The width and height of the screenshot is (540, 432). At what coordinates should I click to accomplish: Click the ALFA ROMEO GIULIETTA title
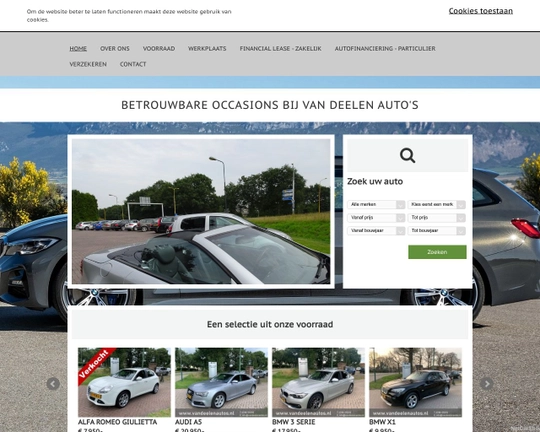click(117, 422)
